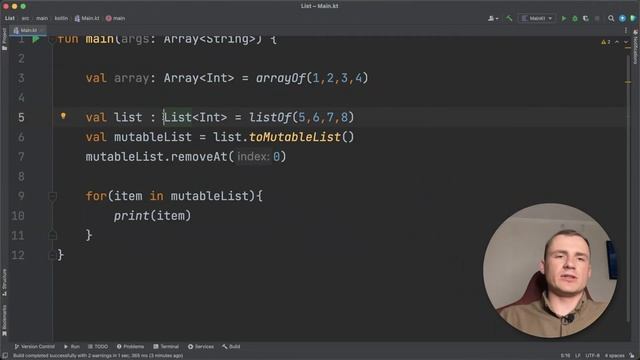Open the Build tool window
Screen dimensions: 640x360
(x=231, y=347)
